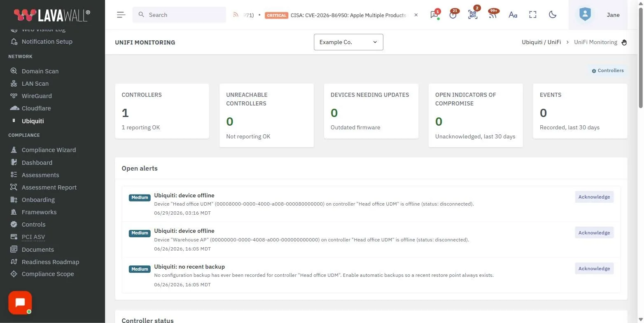Screen dimensions: 644x323
Task: Acknowledge the no recent backup alert
Action: 594,269
